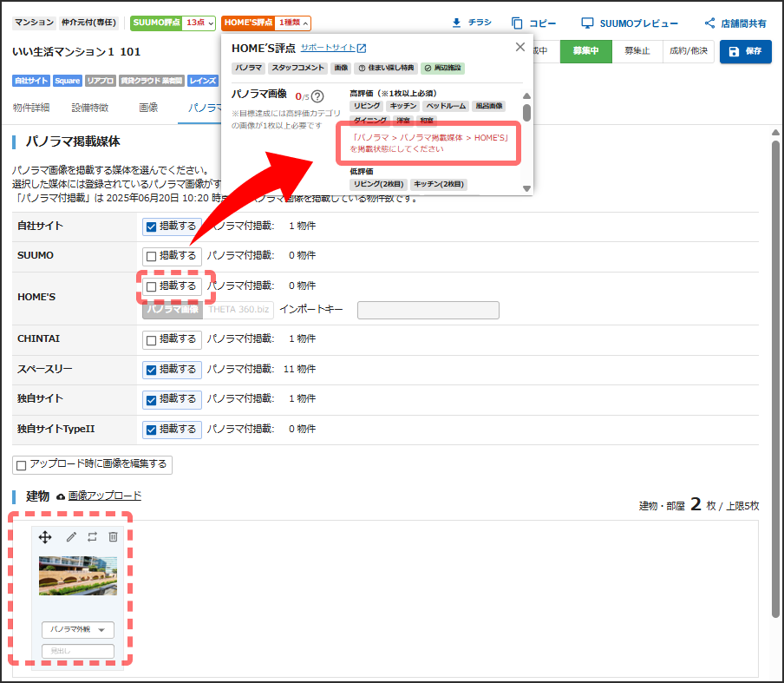The width and height of the screenshot is (784, 683).
Task: Click the ダイニング category tag
Action: (370, 120)
